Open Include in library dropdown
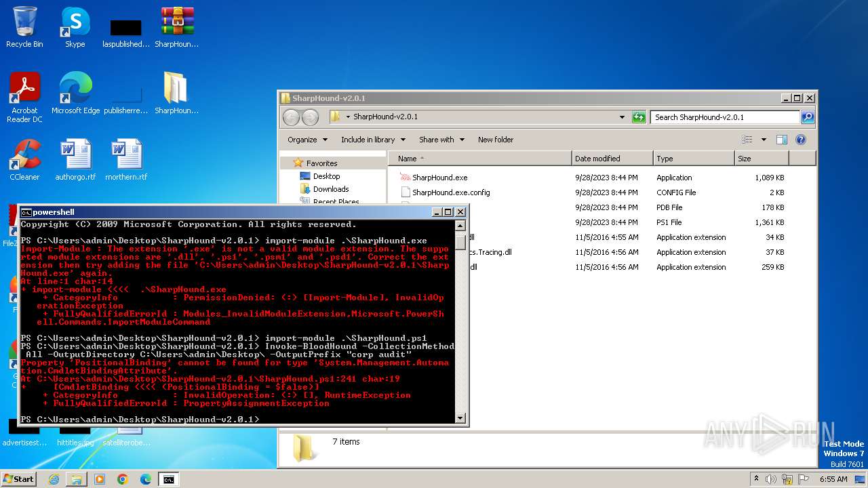 pos(373,140)
